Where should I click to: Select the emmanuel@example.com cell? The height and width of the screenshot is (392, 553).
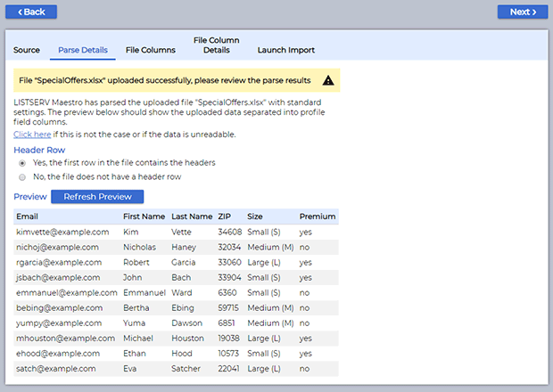(x=67, y=293)
